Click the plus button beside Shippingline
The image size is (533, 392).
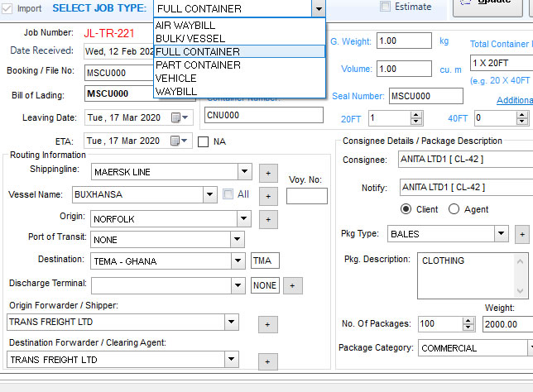(x=267, y=172)
